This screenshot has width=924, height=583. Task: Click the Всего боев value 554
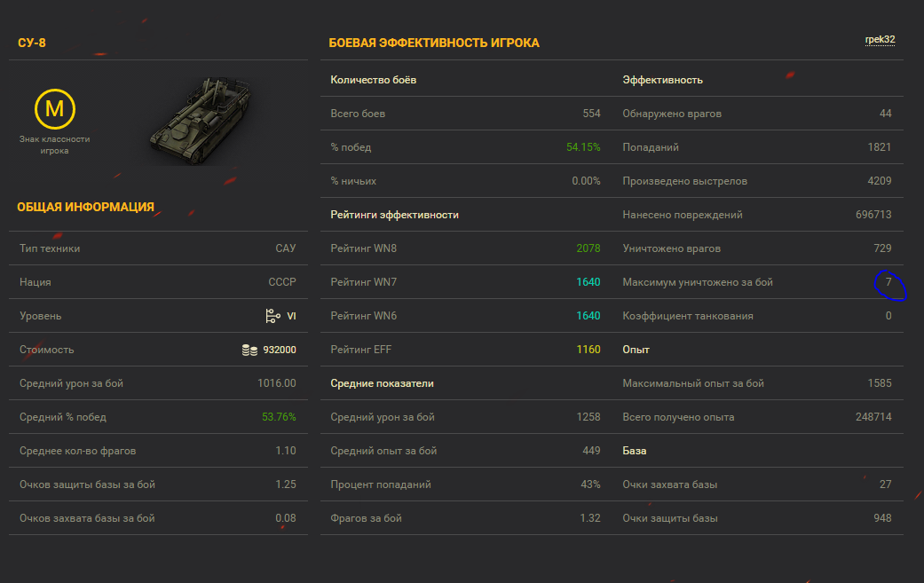pos(592,114)
